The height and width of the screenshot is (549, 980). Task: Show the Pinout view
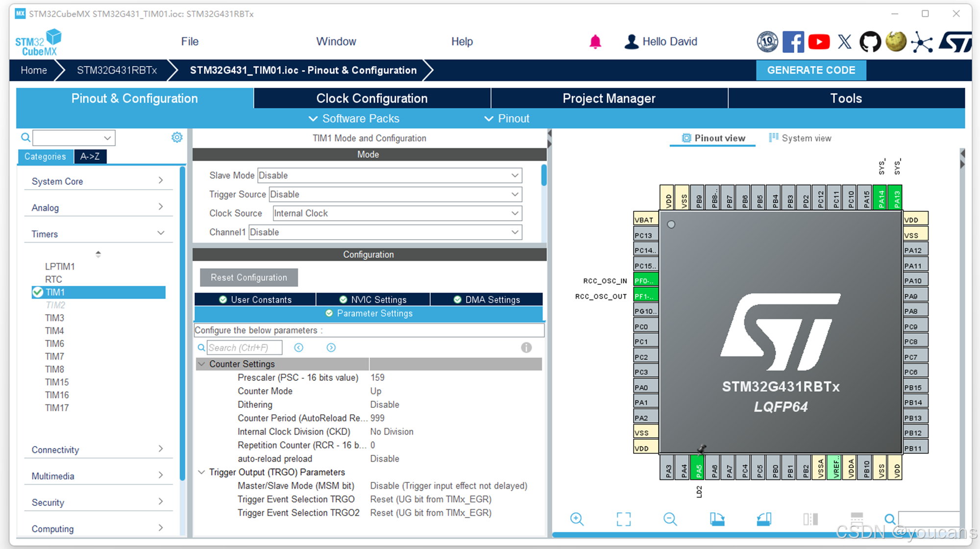click(x=713, y=138)
